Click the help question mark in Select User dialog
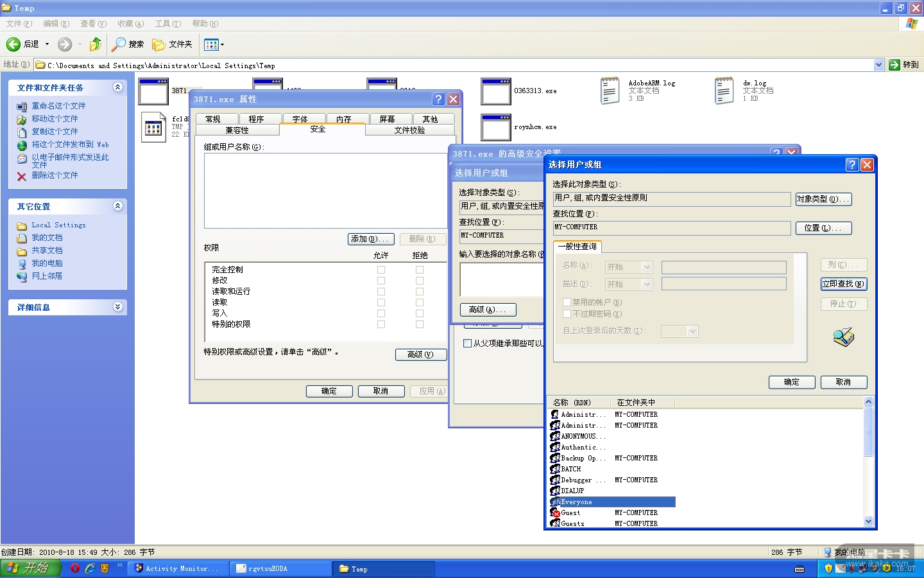924x578 pixels. (852, 165)
